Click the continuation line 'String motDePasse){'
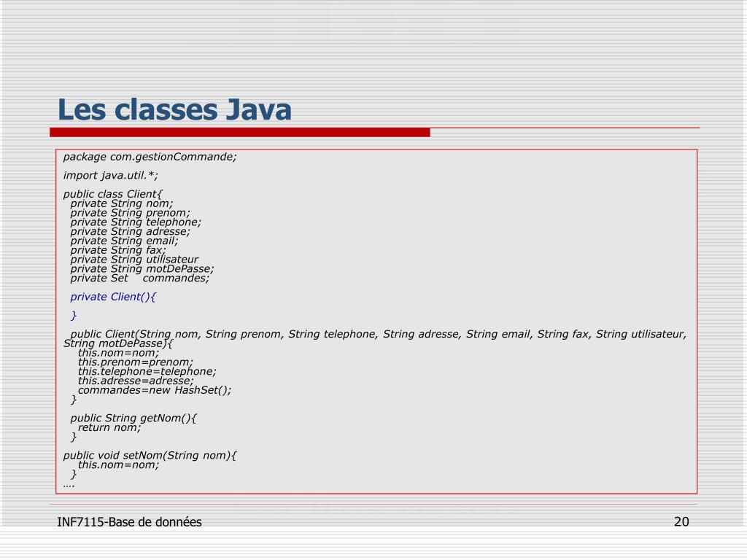 [x=118, y=343]
